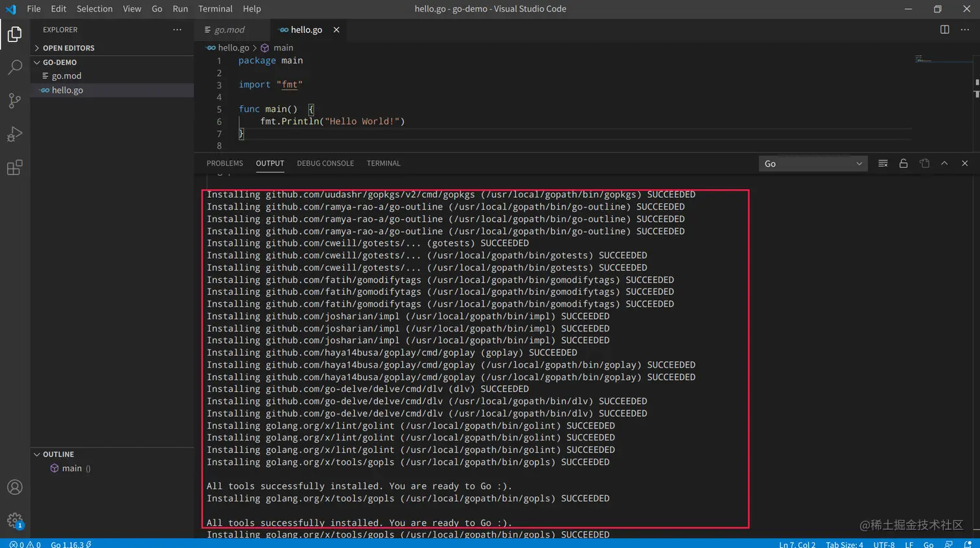
Task: Open the Terminal menu
Action: point(215,8)
